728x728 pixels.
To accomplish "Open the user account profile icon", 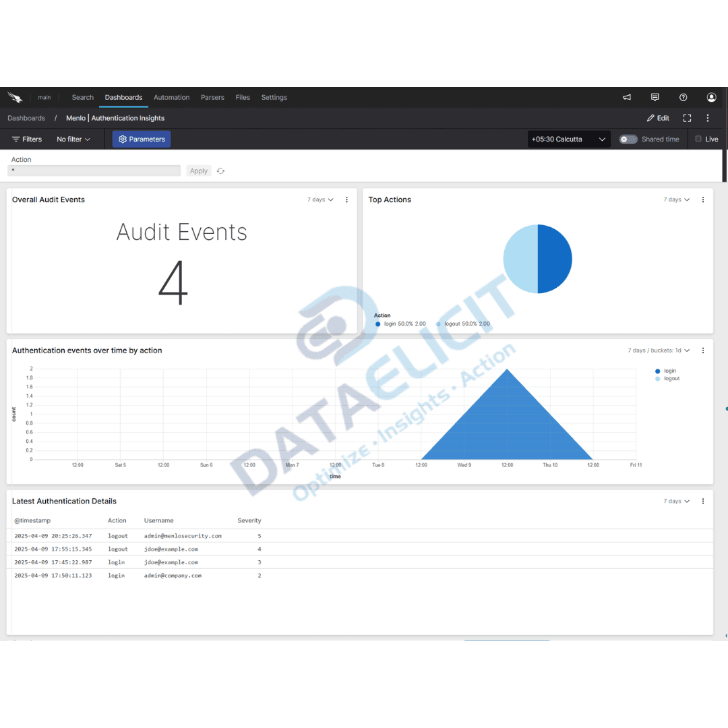I will pos(711,97).
